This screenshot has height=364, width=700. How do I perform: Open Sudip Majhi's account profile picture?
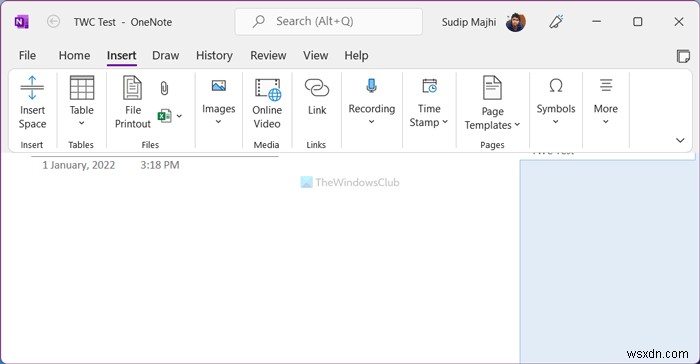(516, 22)
